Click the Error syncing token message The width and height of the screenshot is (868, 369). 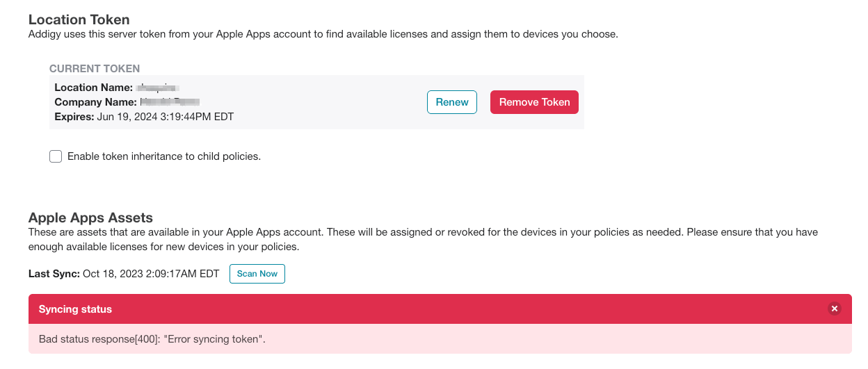coord(152,339)
